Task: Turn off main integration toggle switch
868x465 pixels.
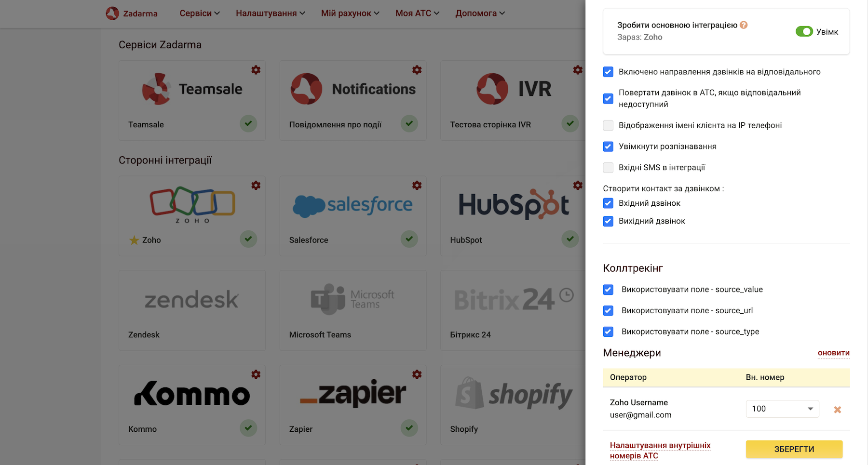Action: (x=804, y=31)
